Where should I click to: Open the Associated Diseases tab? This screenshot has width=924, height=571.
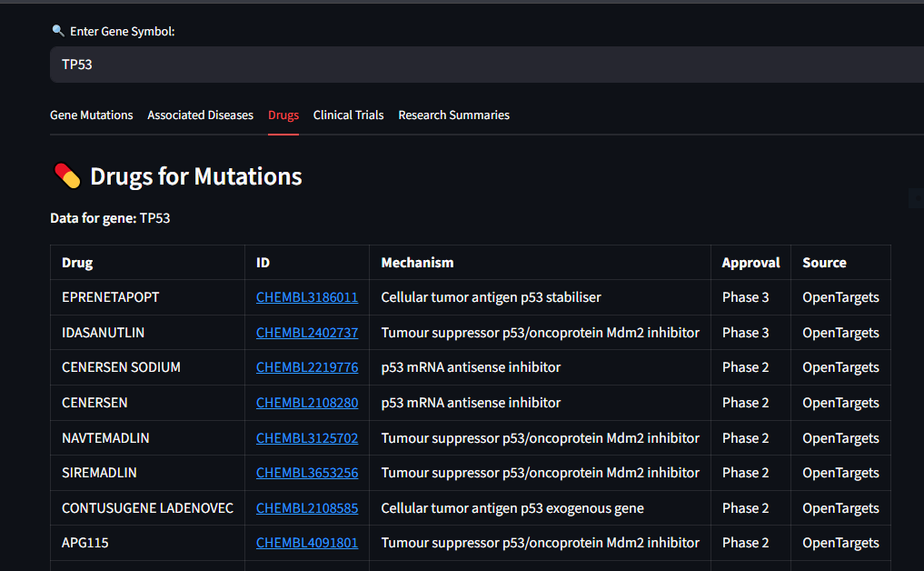200,115
